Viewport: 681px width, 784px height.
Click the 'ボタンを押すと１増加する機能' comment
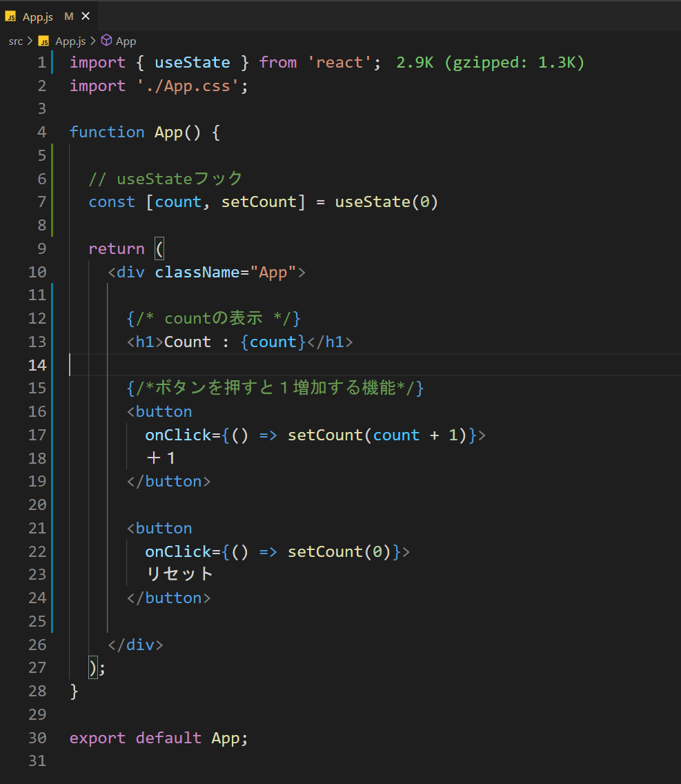point(275,387)
